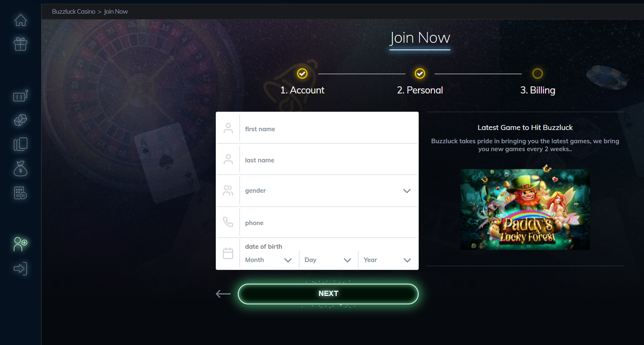Go to the 1. Account step
644x345 pixels.
click(x=302, y=90)
